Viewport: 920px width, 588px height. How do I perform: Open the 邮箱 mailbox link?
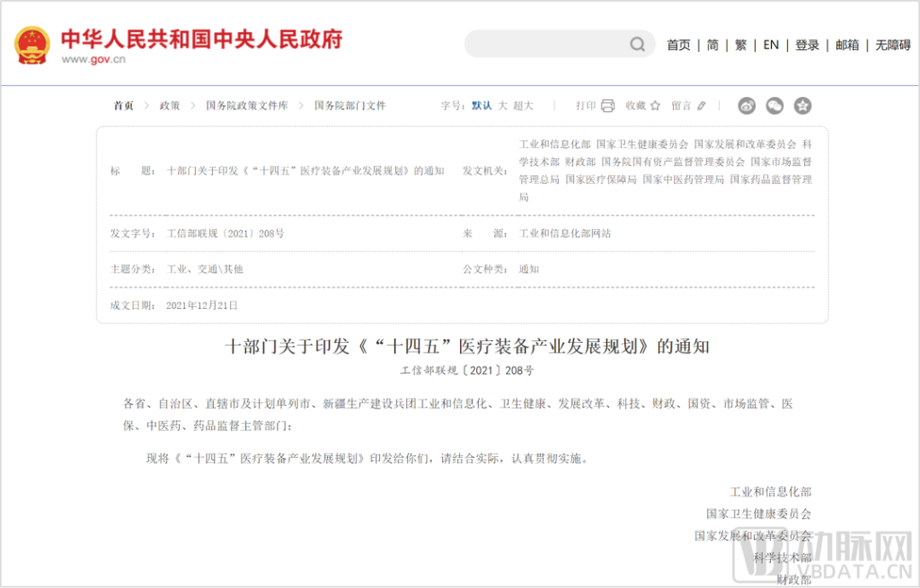[847, 45]
